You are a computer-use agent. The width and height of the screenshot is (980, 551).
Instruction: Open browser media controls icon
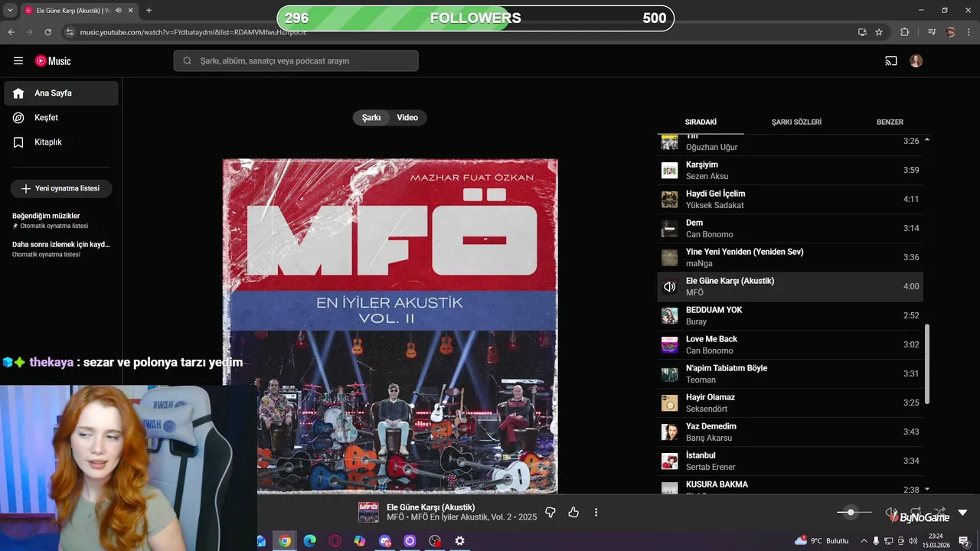pos(932,32)
